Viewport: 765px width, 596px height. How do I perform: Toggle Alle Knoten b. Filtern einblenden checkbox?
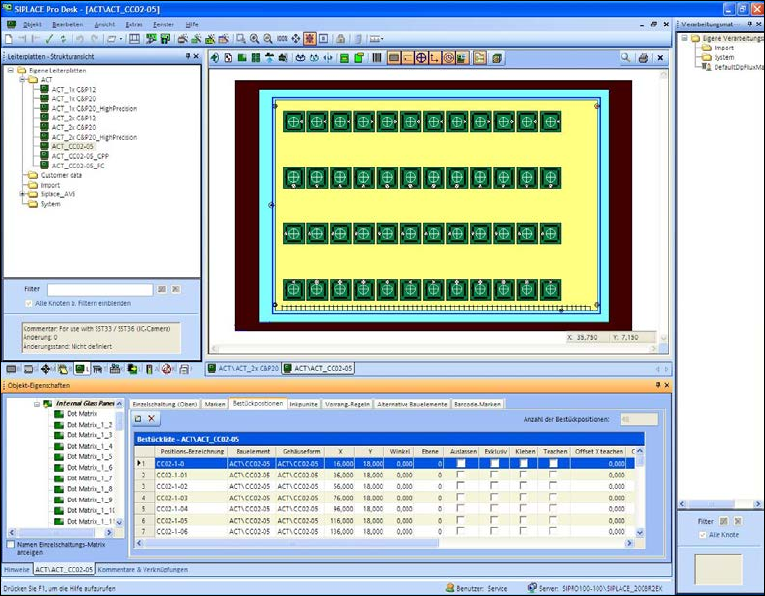pyautogui.click(x=28, y=303)
